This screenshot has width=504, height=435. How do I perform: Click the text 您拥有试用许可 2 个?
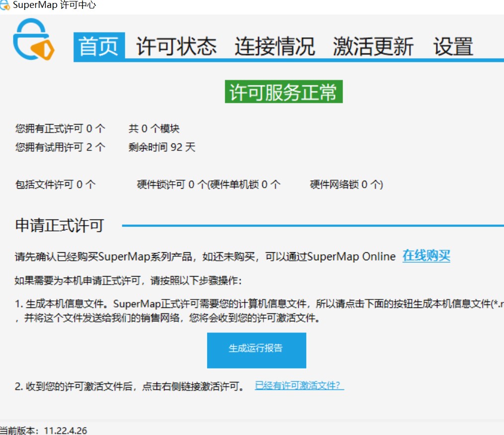[60, 147]
